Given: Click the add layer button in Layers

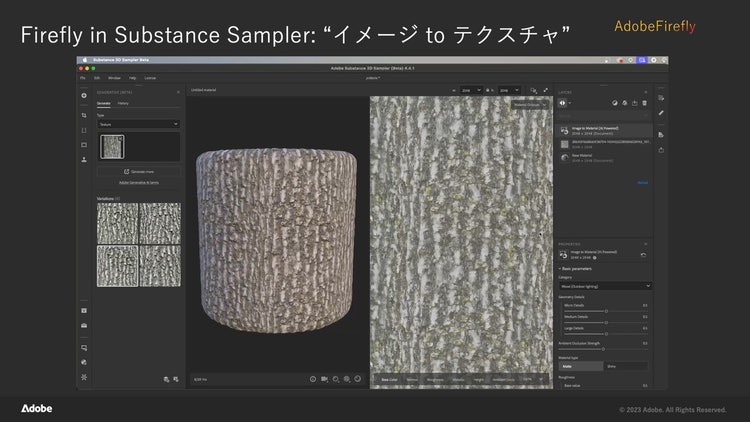Looking at the screenshot, I should coord(562,103).
